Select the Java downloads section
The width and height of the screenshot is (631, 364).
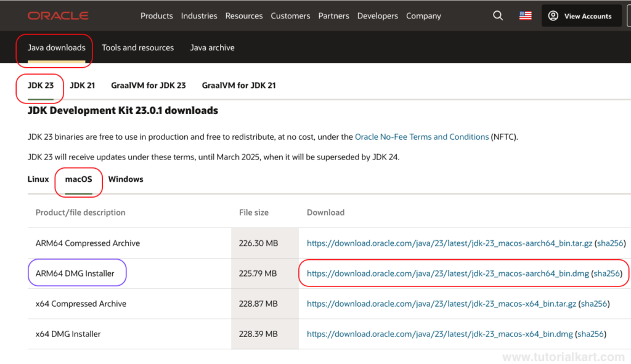(x=56, y=47)
